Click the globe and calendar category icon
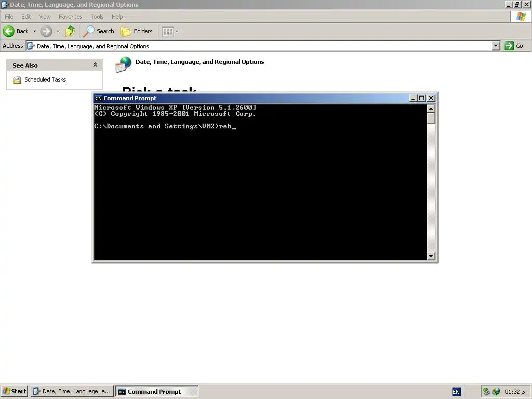This screenshot has width=532, height=399. coord(123,64)
